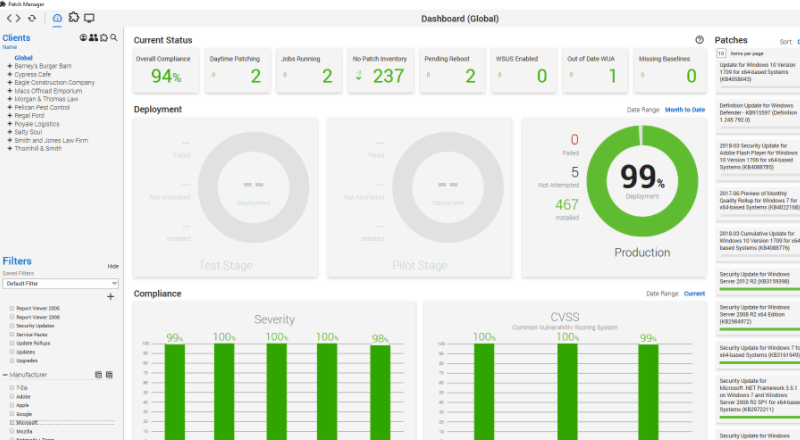Refresh the dashboard with the reload icon
This screenshot has height=440, width=800.
point(32,18)
